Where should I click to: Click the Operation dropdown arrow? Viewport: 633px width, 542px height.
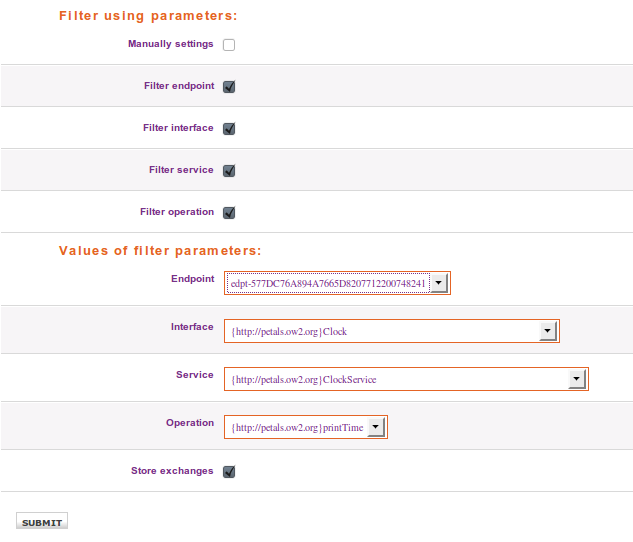[375, 428]
